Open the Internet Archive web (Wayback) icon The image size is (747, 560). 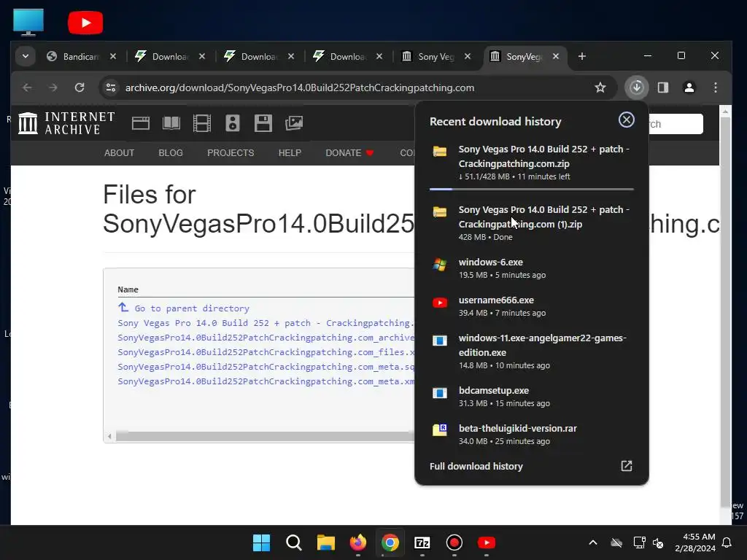pos(141,123)
